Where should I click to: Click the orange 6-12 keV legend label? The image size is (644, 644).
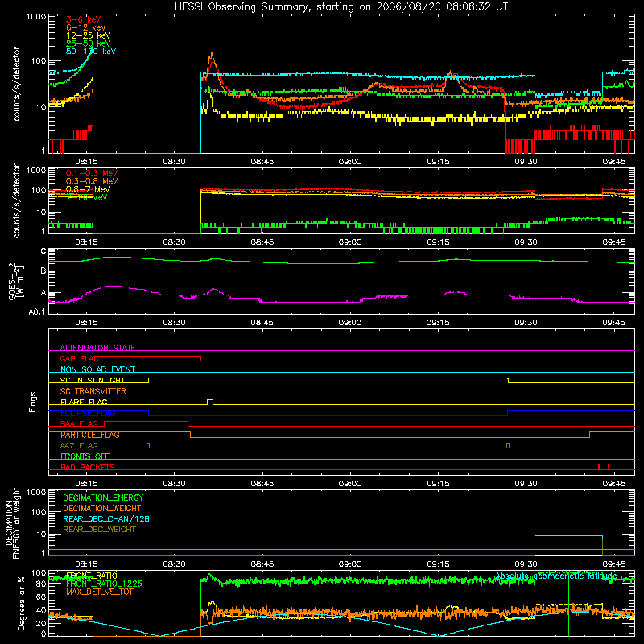point(86,27)
